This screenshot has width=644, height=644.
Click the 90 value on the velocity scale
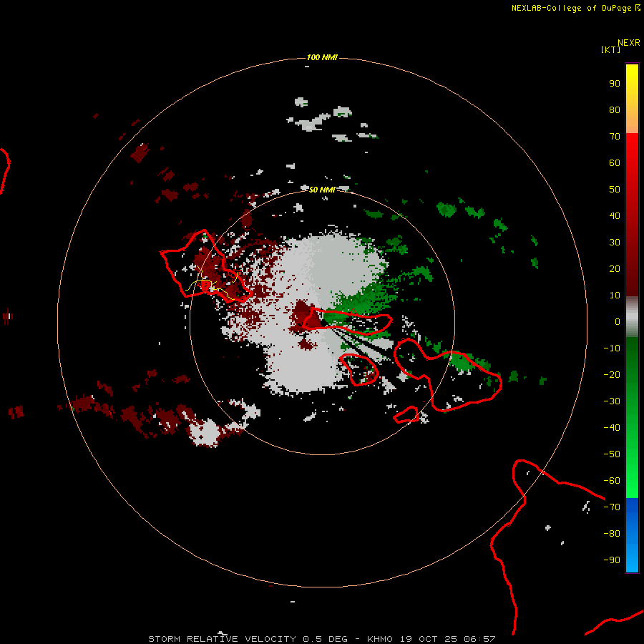(x=615, y=84)
